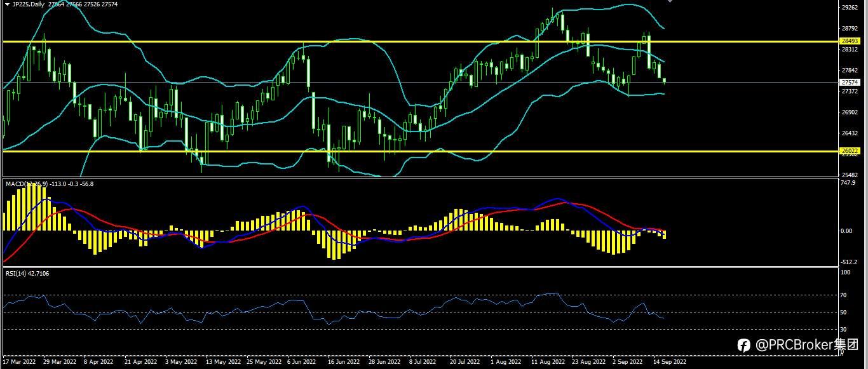Select the yellow 26022 price label

[850, 151]
